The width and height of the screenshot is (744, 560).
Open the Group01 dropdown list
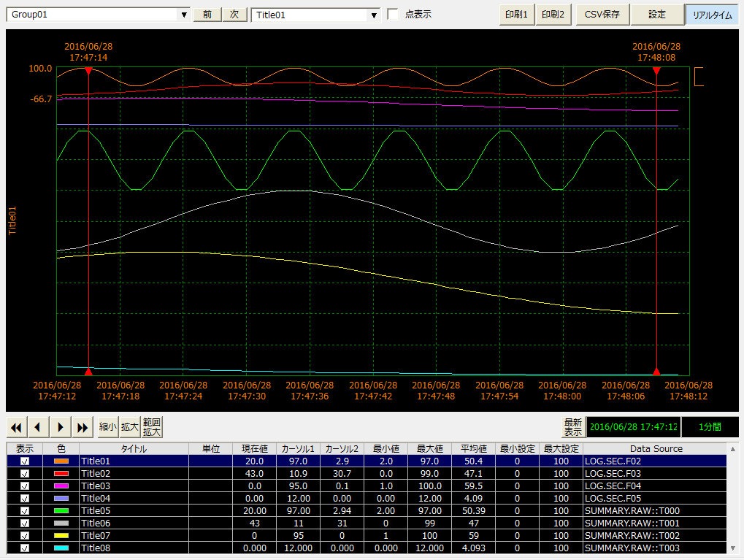183,15
